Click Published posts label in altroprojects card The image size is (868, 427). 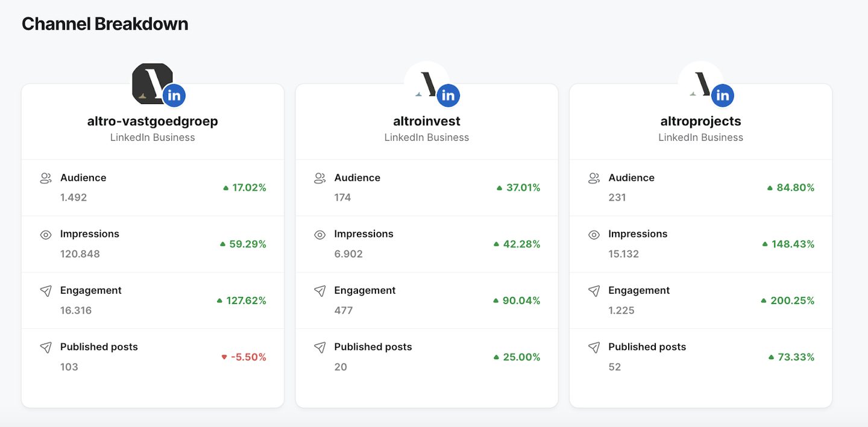tap(647, 347)
